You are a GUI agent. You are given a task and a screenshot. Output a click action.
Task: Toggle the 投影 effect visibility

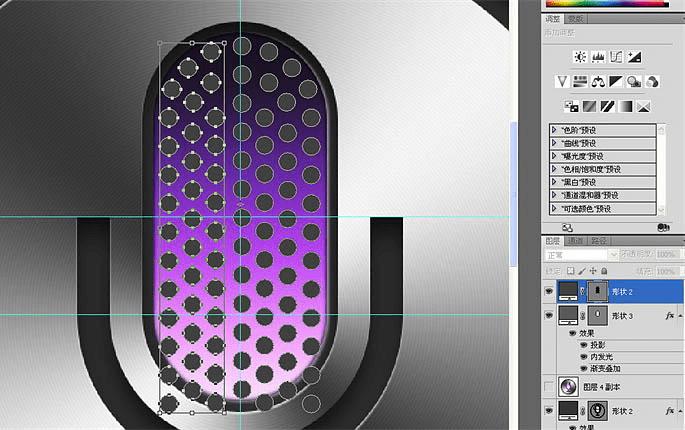coord(584,345)
